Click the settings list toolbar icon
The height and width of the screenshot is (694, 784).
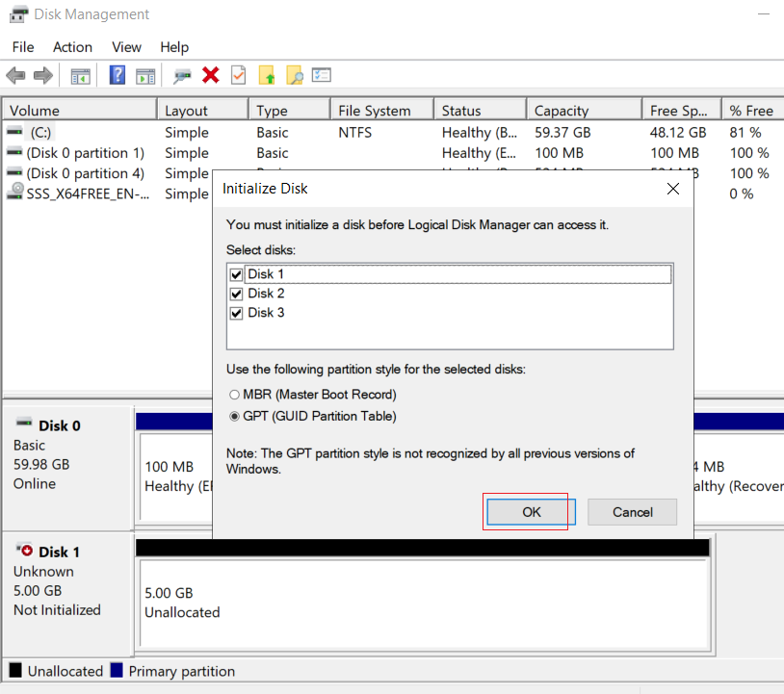tap(321, 75)
